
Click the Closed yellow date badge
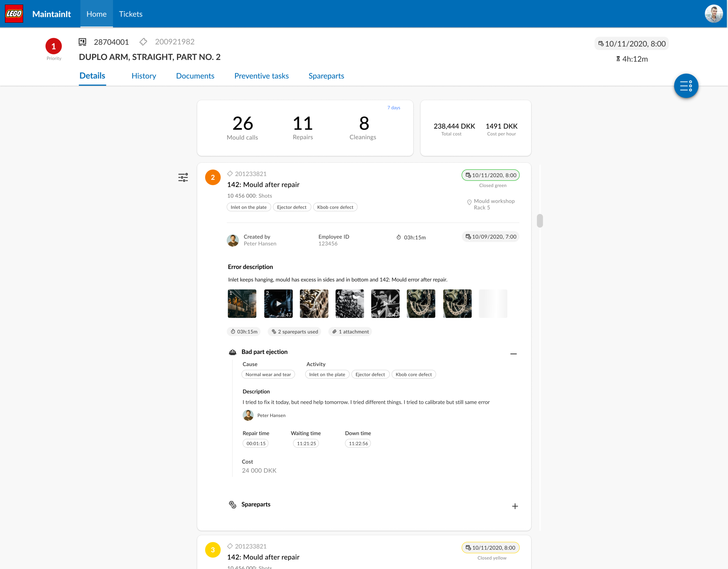pos(490,547)
